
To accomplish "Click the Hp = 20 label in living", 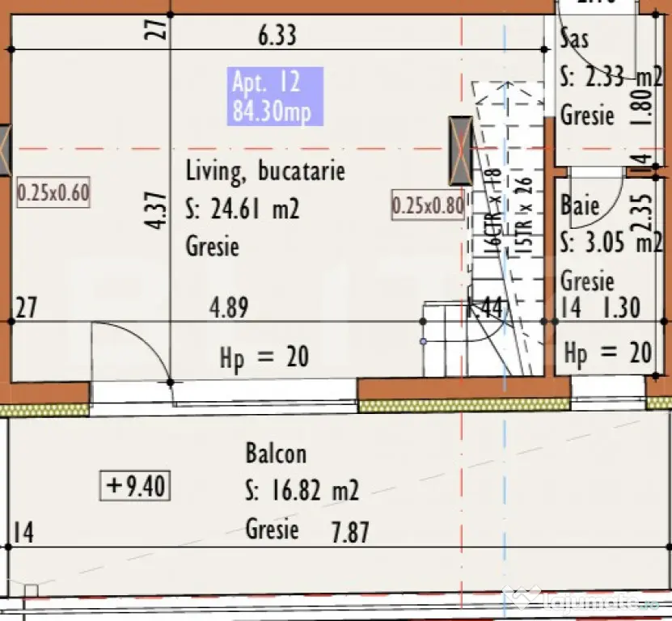I will (264, 357).
